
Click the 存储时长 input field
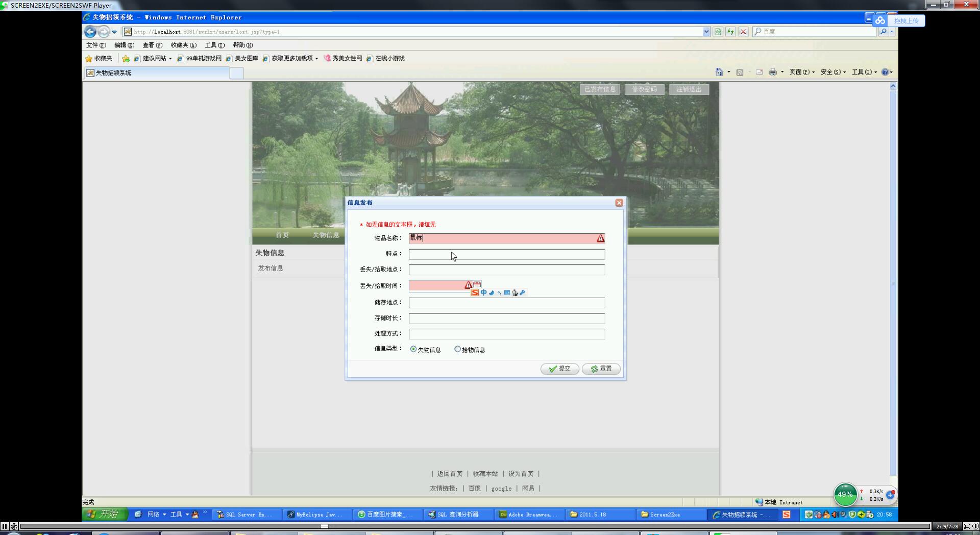[507, 318]
